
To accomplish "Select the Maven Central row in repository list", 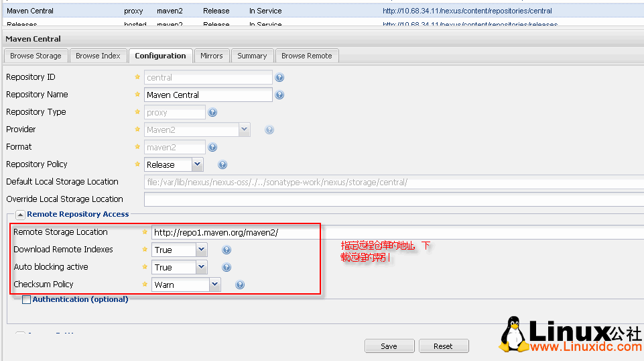I will pyautogui.click(x=322, y=11).
